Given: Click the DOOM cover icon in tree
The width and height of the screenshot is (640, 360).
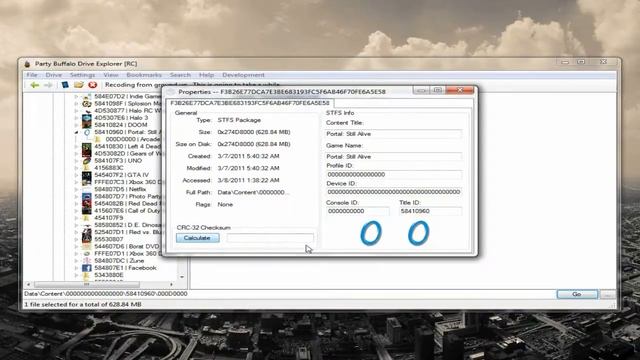Looking at the screenshot, I should 87,125.
